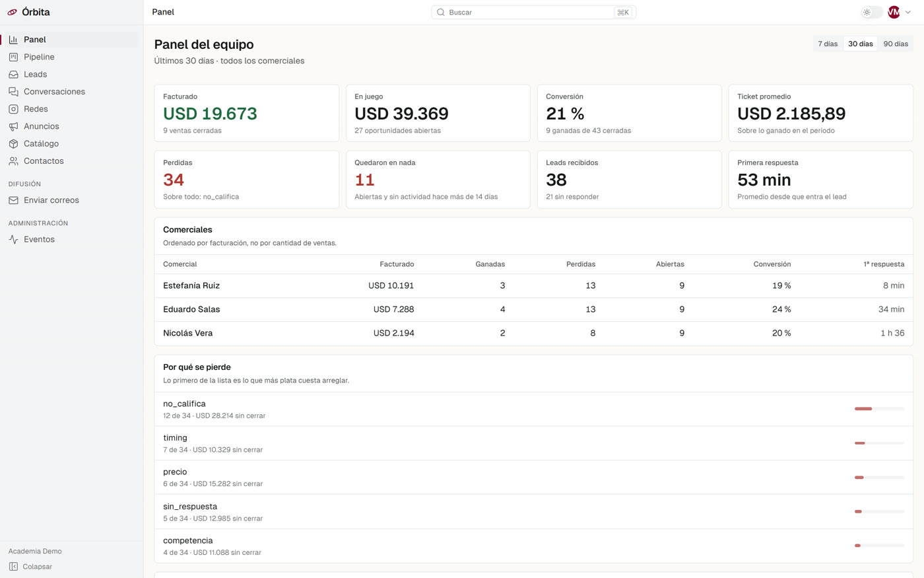Click the no_califica loss progress bar

879,409
